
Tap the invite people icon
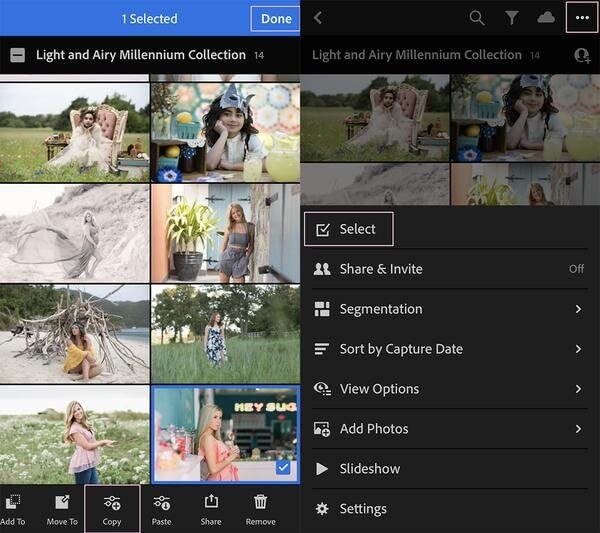pos(582,55)
